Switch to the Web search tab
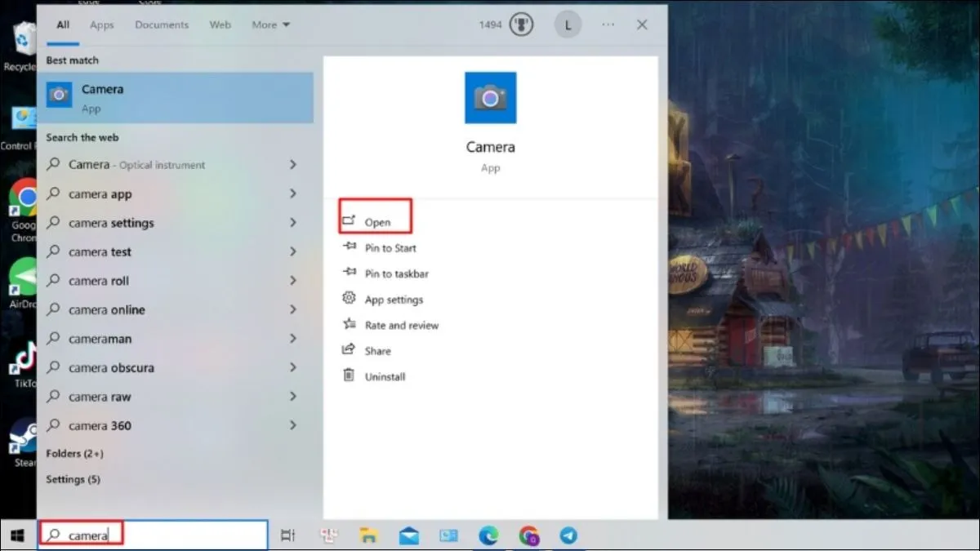Screen dimensions: 980x551 [x=220, y=24]
